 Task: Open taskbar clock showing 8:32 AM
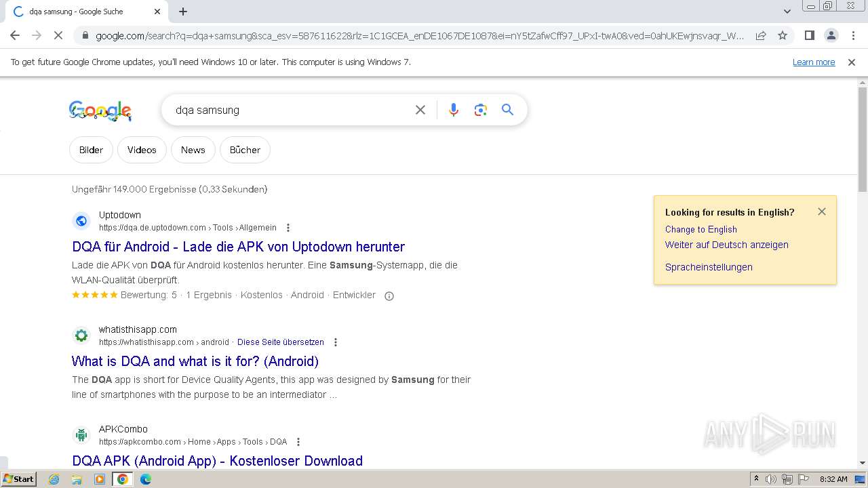pyautogui.click(x=833, y=479)
